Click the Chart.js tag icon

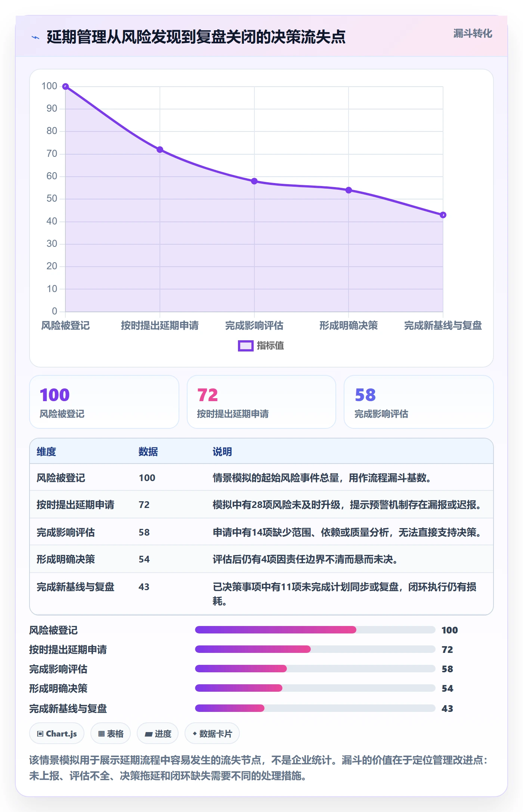[x=40, y=734]
